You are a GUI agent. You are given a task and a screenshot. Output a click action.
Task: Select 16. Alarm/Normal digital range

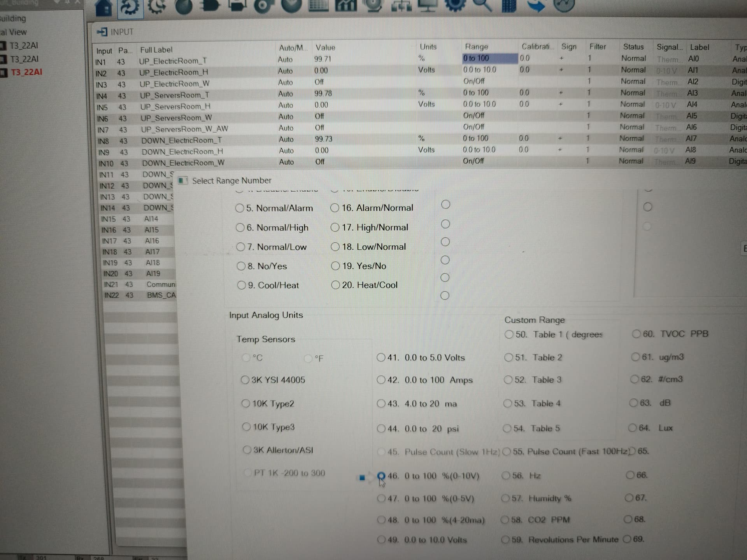(335, 208)
